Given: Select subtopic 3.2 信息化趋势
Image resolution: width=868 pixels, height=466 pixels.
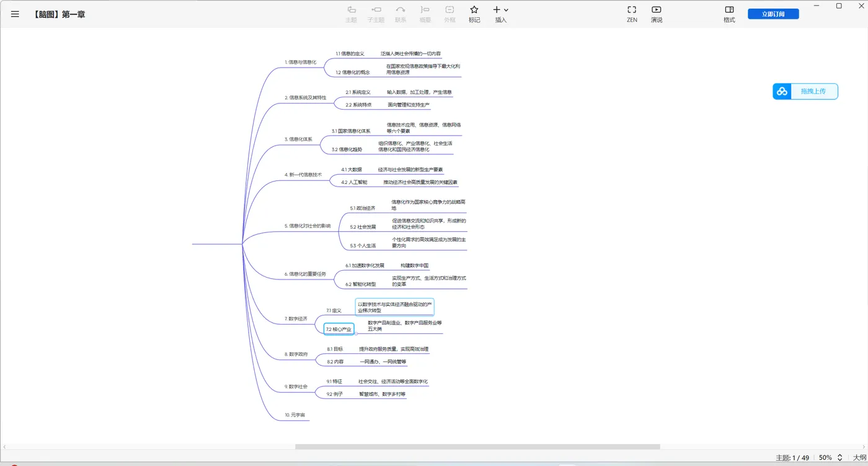Looking at the screenshot, I should click(347, 149).
